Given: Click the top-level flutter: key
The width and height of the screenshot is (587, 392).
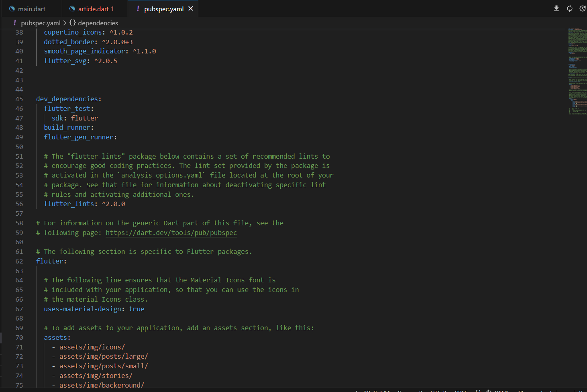Looking at the screenshot, I should [50, 261].
